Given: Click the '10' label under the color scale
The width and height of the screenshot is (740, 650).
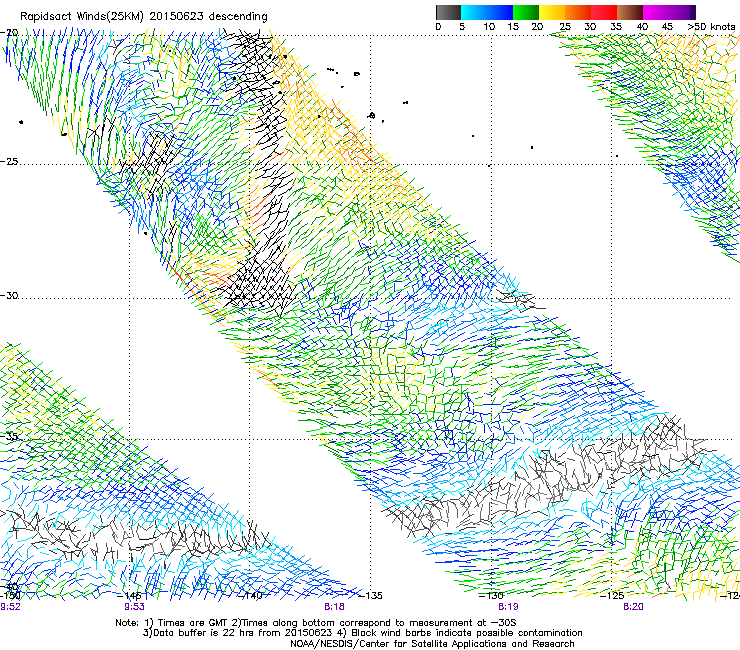Looking at the screenshot, I should pyautogui.click(x=489, y=27).
